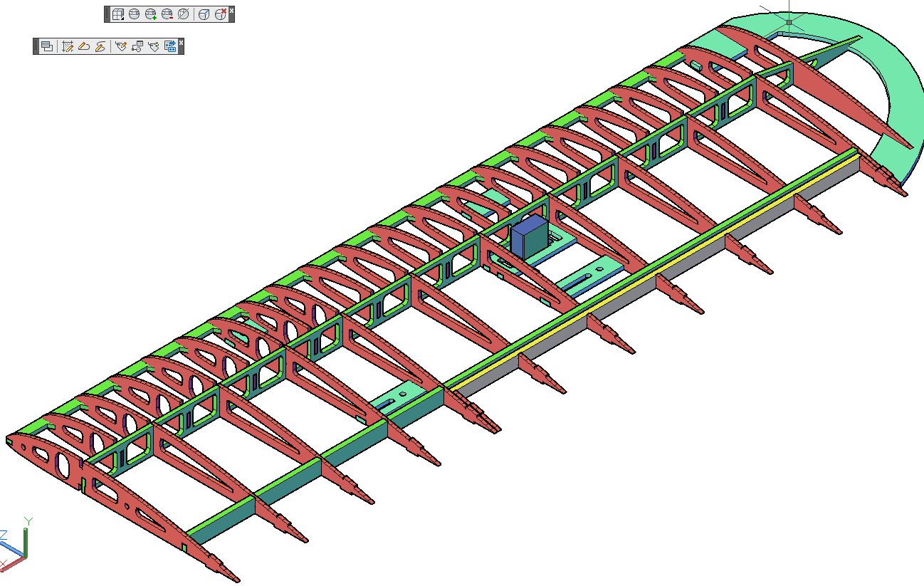The height and width of the screenshot is (586, 924).
Task: Click the Smooth Object mesh tool
Action: (134, 14)
